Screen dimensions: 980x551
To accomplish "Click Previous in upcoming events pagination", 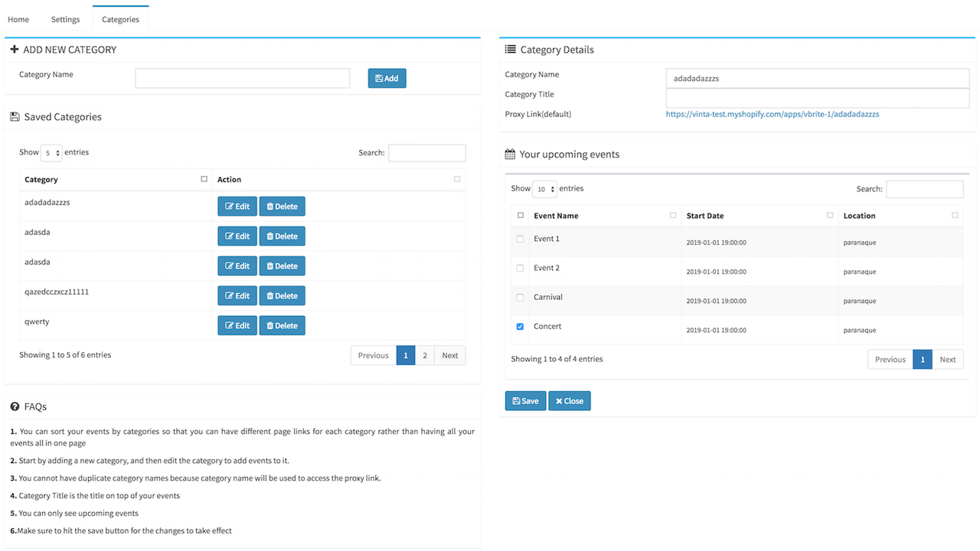I will [x=890, y=360].
